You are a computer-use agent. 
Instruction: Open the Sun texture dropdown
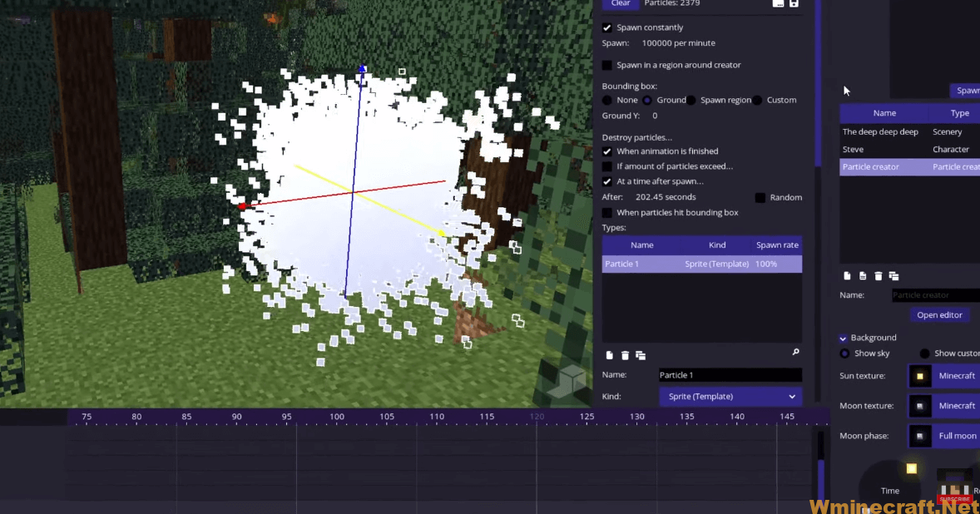coord(943,376)
